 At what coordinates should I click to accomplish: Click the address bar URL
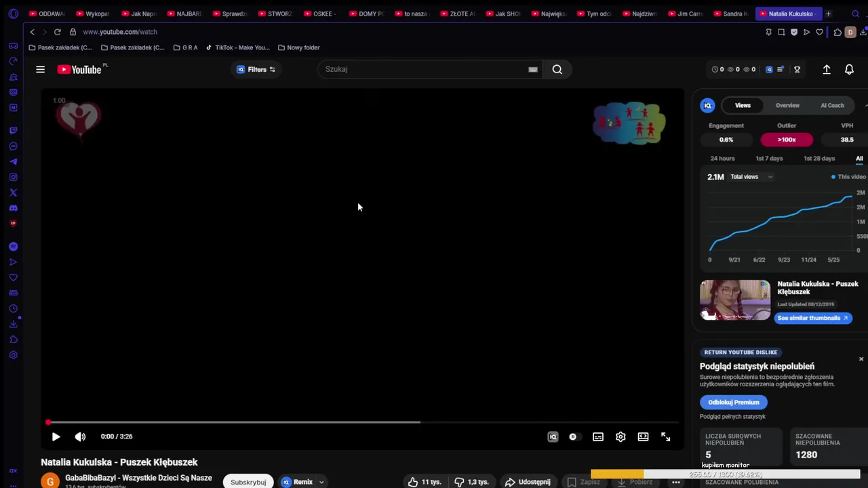coord(120,32)
